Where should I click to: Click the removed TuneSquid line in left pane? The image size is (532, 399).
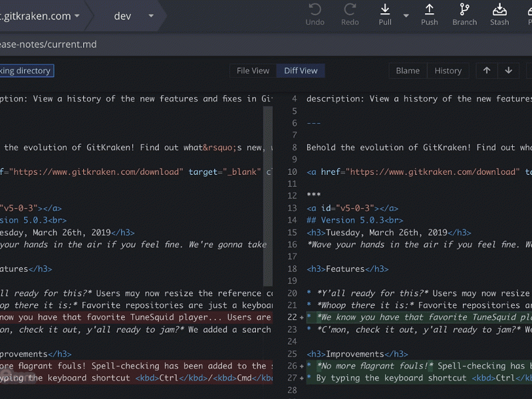pos(136,318)
